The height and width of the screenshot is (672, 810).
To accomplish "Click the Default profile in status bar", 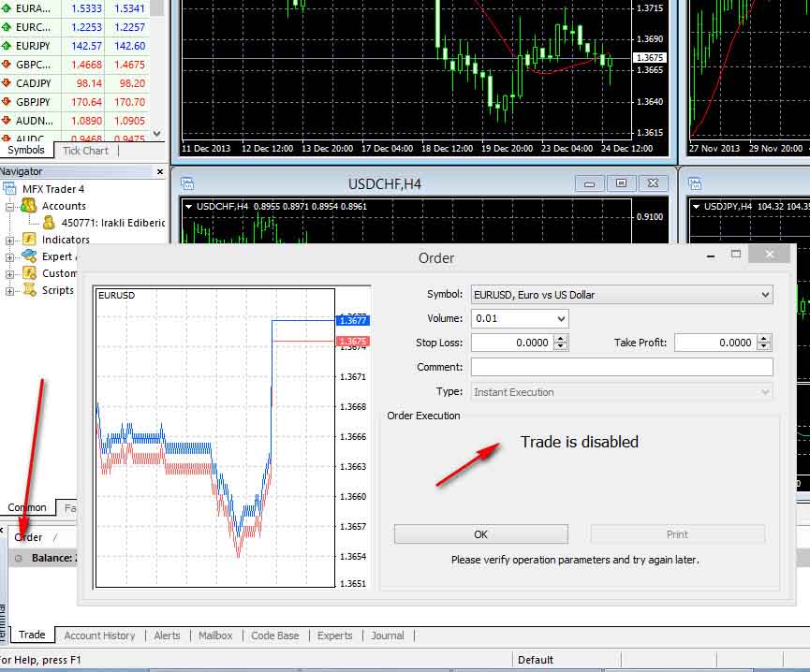I will (536, 660).
